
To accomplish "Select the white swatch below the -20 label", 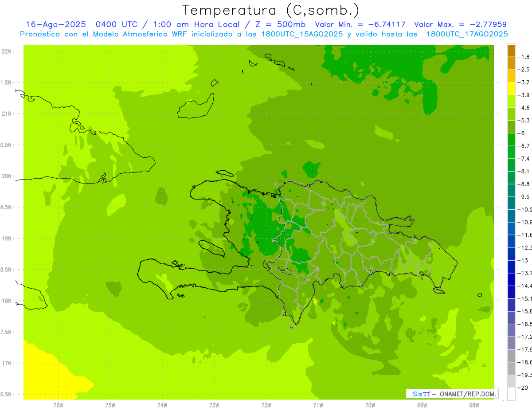I will 511,394.
